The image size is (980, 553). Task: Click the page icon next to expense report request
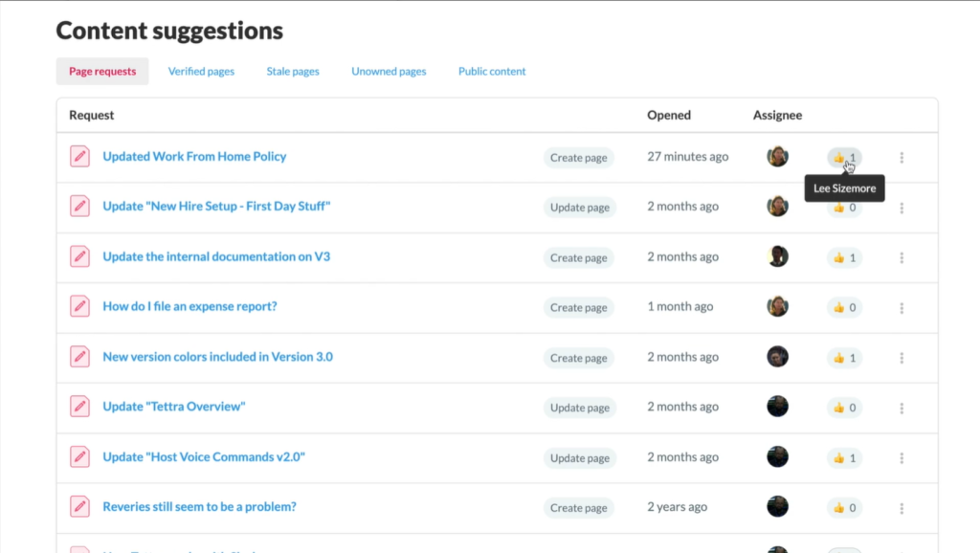80,306
